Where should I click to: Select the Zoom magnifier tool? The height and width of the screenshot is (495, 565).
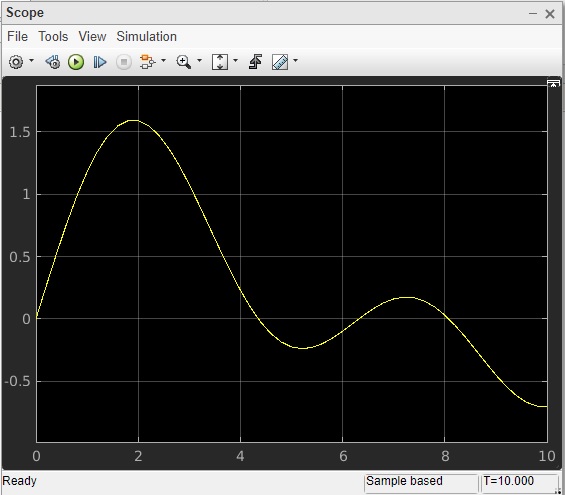pyautogui.click(x=183, y=62)
